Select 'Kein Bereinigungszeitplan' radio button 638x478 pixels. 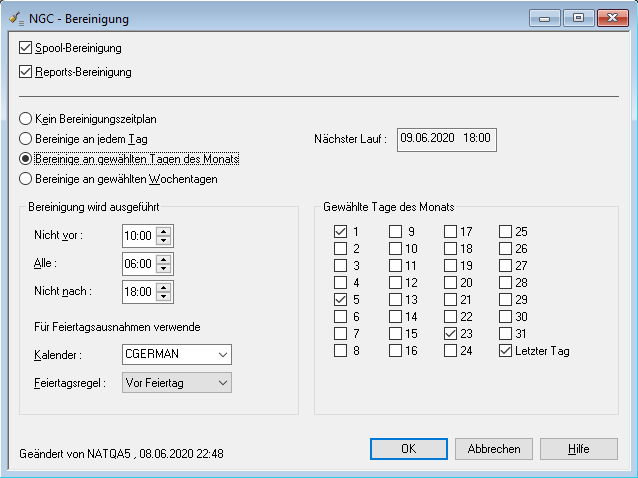tap(26, 118)
